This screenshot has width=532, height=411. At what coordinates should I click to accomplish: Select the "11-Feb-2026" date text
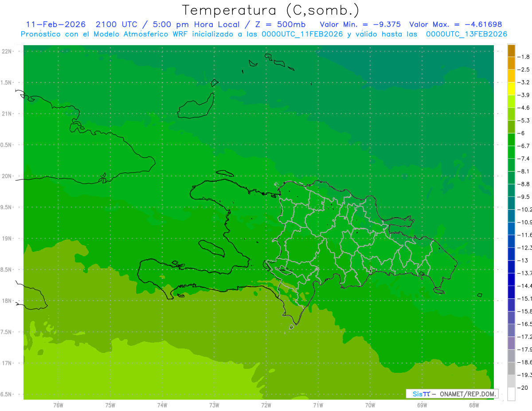pos(55,24)
